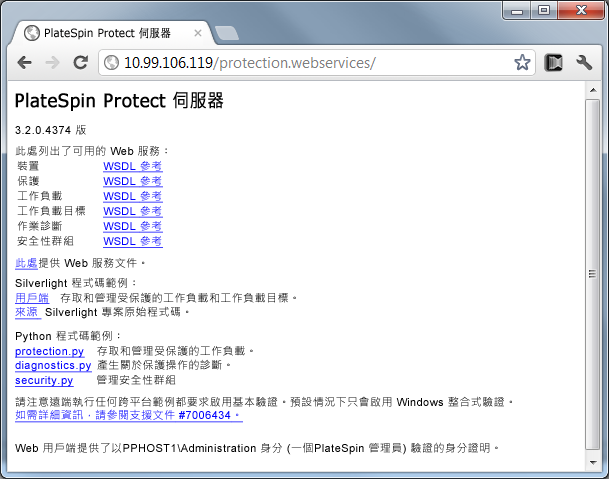Go back with the browser back arrow
The image size is (609, 479).
[25, 63]
